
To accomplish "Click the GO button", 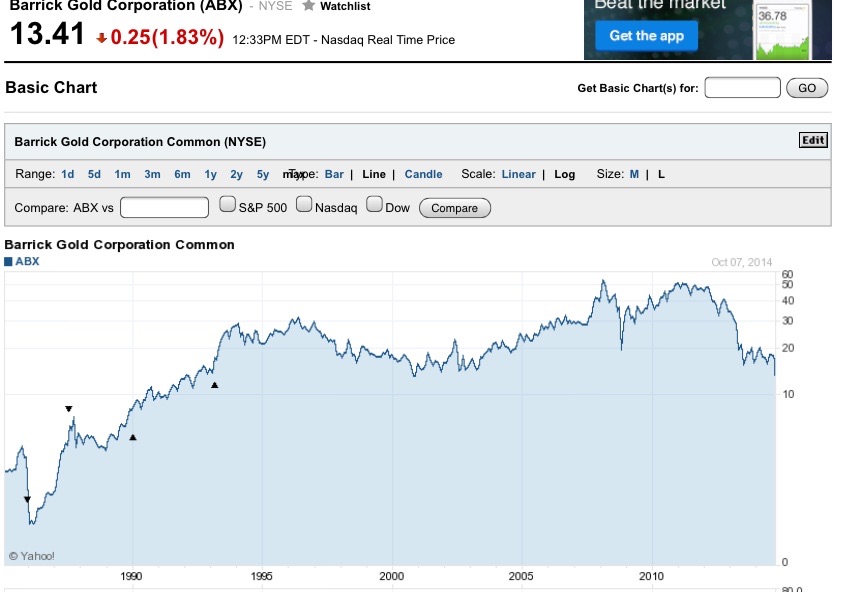I will 806,87.
